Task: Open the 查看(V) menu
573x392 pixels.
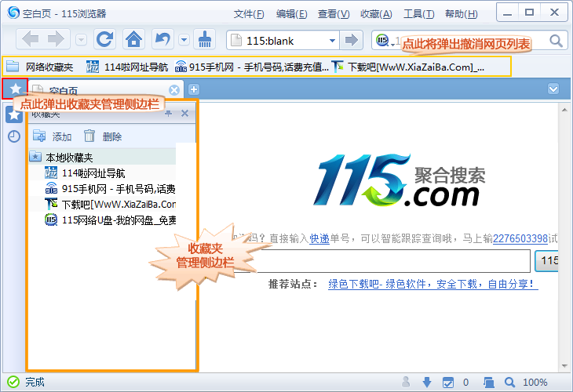Action: [334, 14]
